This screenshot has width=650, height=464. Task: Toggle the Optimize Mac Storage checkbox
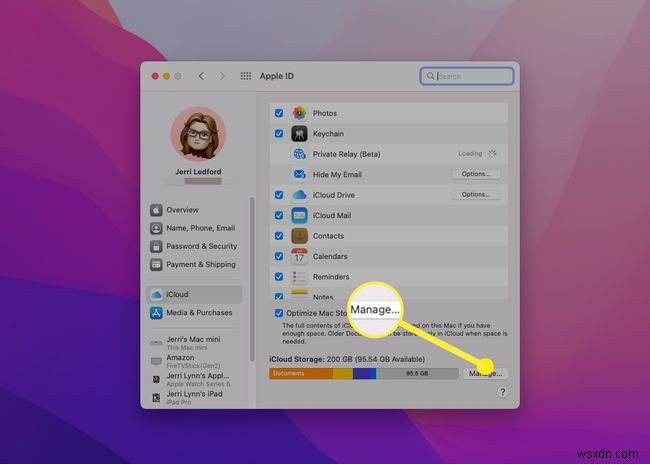(x=279, y=313)
